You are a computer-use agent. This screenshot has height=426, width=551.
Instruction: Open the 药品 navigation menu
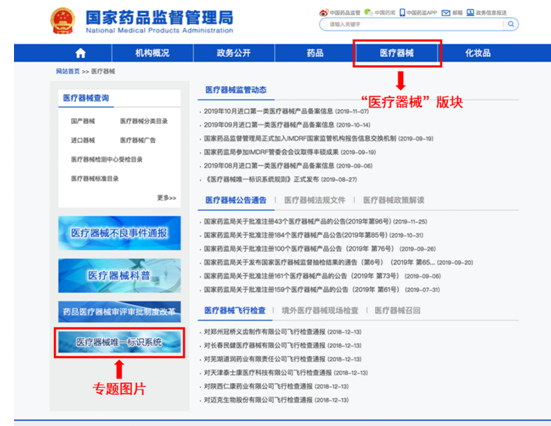[315, 53]
